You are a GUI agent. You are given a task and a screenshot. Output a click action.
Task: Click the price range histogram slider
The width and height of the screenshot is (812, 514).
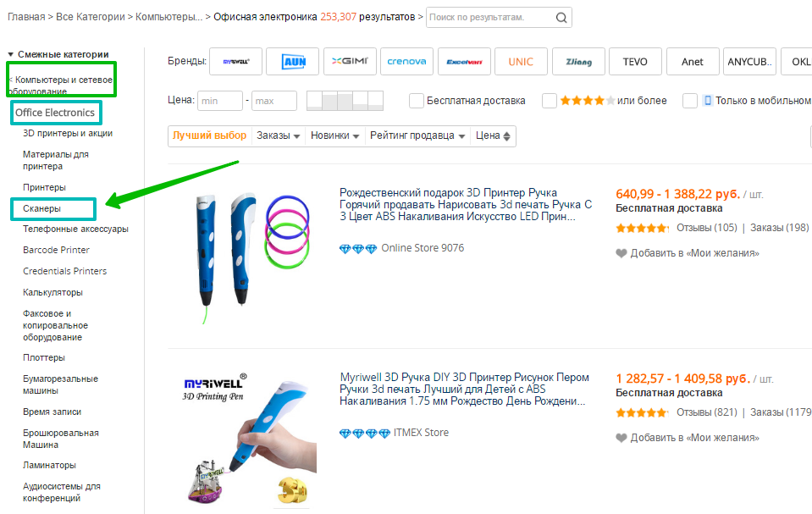(345, 101)
